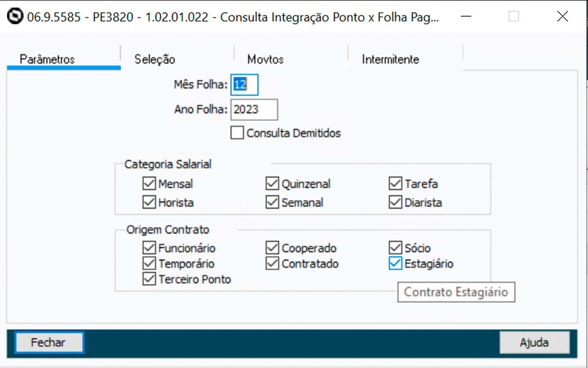Image resolution: width=588 pixels, height=368 pixels.
Task: Toggle the Estagiário checkbox
Action: [395, 264]
